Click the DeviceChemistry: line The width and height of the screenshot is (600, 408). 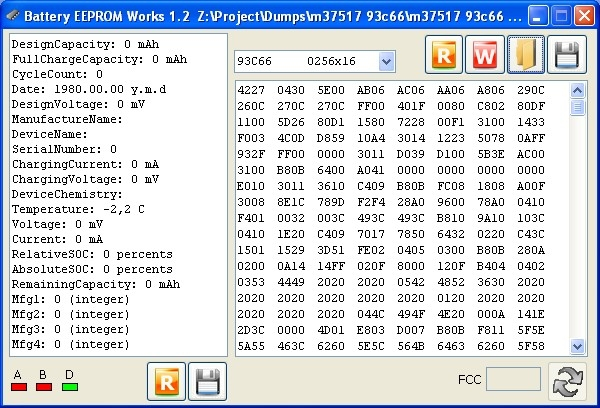point(67,194)
